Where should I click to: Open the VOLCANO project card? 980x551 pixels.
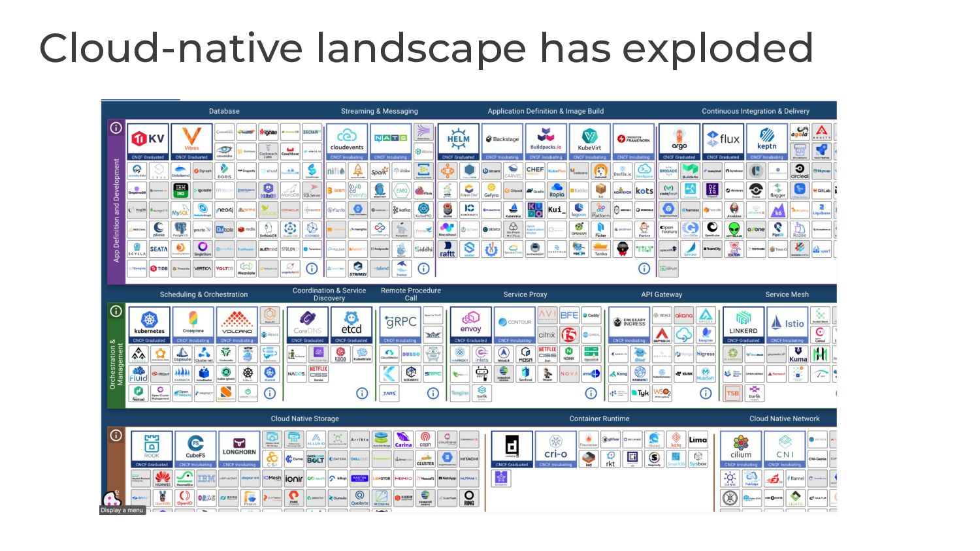tap(237, 325)
